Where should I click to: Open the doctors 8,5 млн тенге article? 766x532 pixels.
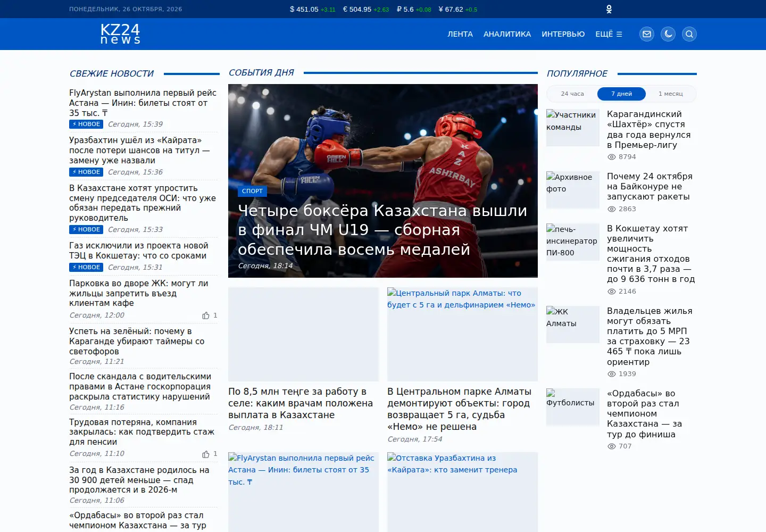301,403
